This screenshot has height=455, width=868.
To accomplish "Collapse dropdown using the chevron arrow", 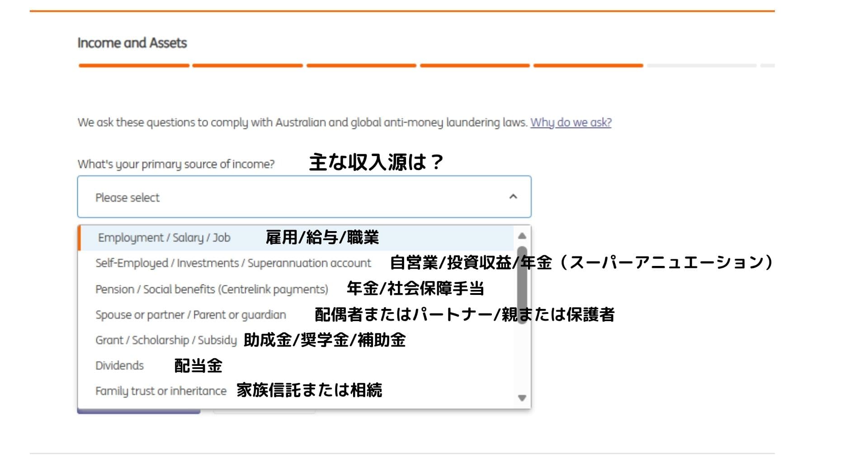I will 513,197.
